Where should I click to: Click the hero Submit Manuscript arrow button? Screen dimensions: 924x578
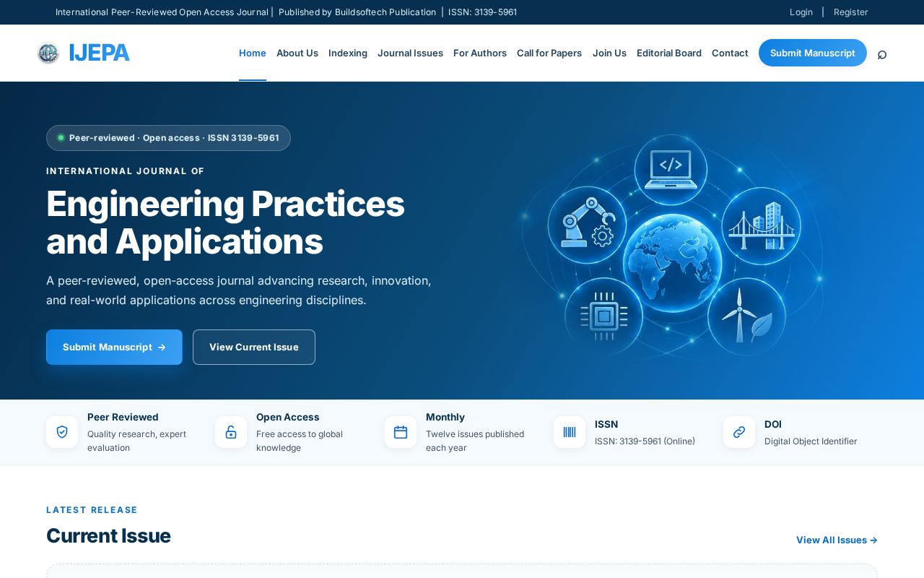point(114,347)
